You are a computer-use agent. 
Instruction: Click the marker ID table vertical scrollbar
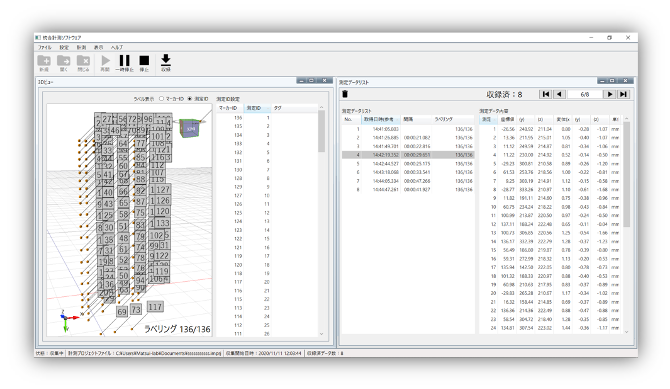point(321,221)
